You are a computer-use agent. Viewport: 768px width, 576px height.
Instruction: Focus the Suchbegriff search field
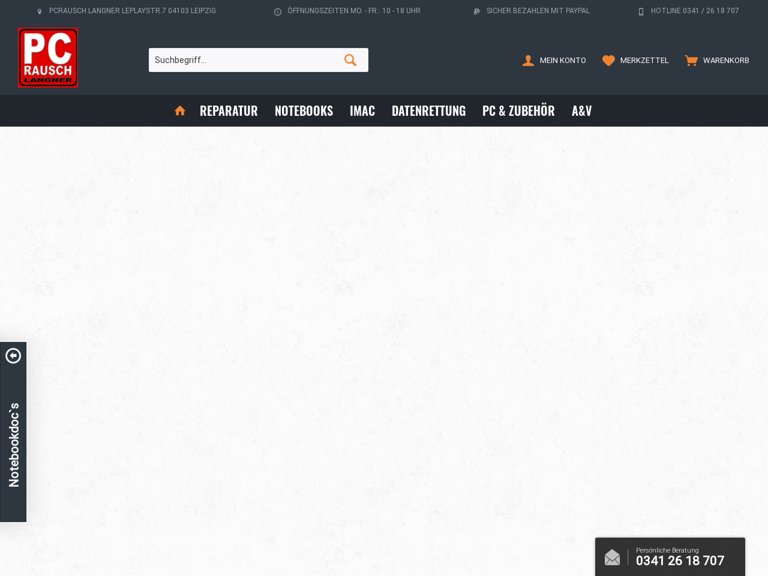click(x=259, y=60)
